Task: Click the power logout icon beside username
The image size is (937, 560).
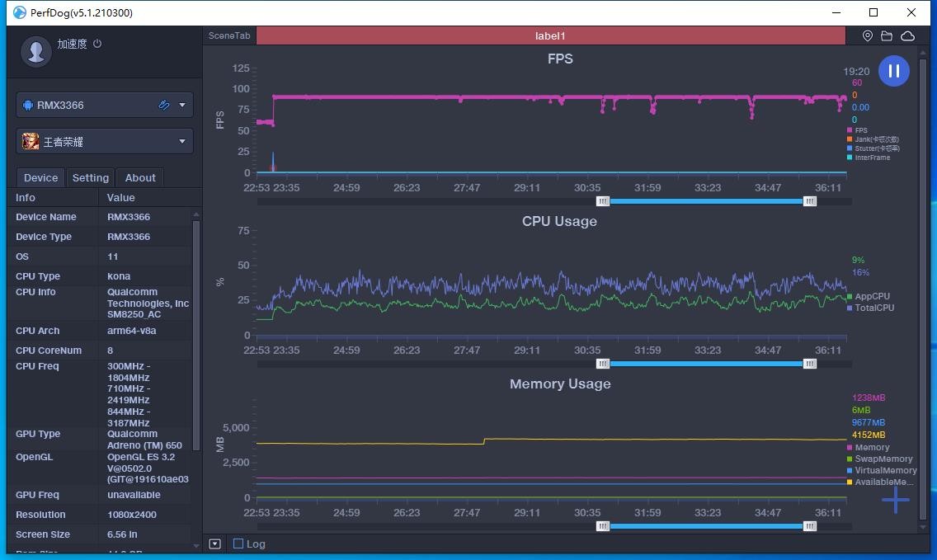Action: pos(97,44)
